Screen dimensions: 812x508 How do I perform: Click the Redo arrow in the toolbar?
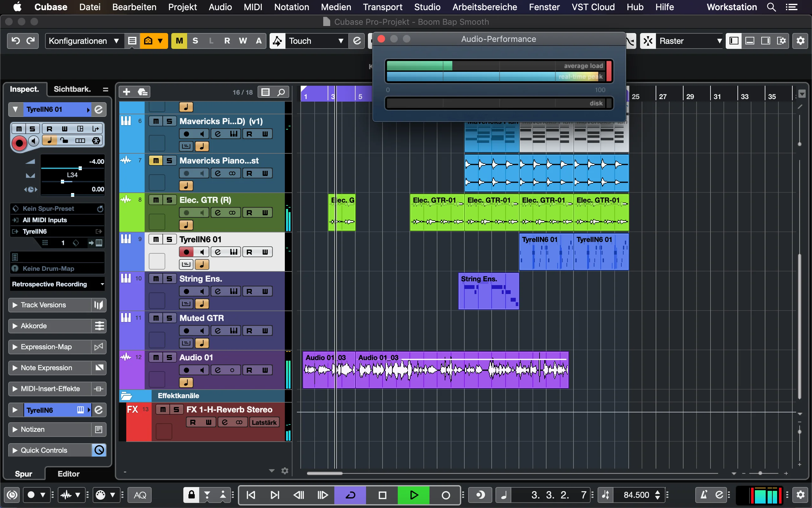(x=30, y=41)
